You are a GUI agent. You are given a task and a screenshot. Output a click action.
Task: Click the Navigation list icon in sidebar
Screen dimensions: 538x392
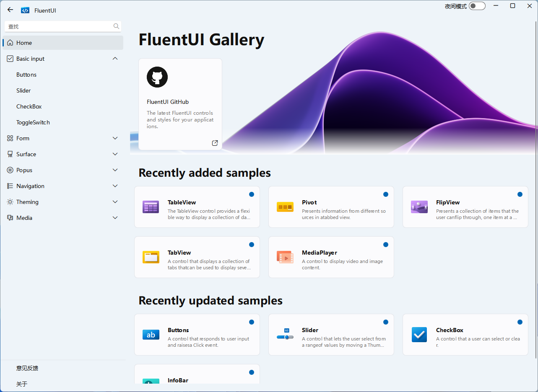click(10, 186)
